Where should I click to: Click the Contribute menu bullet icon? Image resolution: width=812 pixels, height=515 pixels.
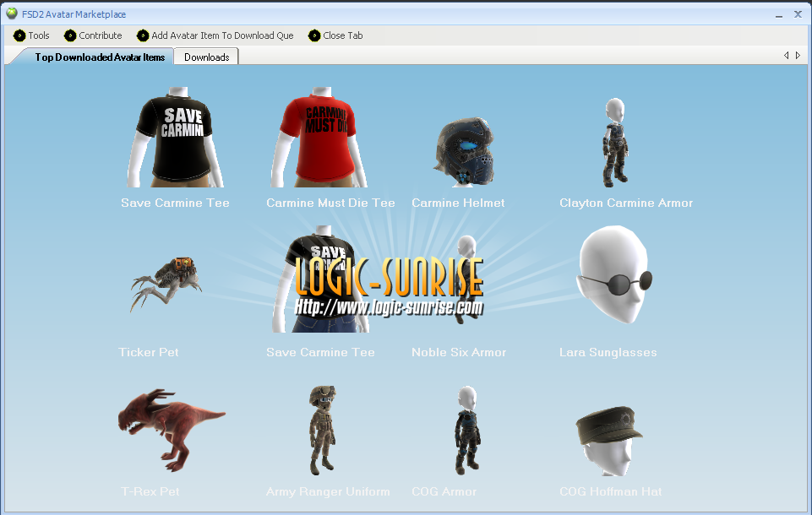tap(70, 35)
